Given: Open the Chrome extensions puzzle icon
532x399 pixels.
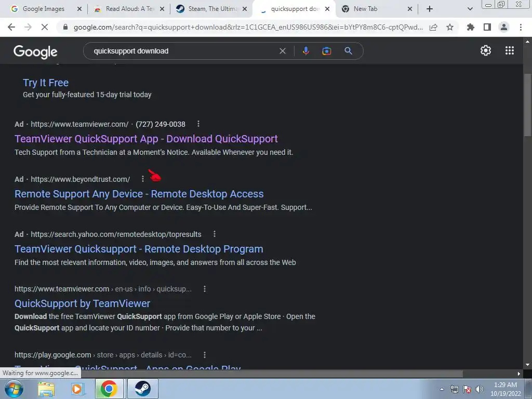Looking at the screenshot, I should [x=471, y=27].
